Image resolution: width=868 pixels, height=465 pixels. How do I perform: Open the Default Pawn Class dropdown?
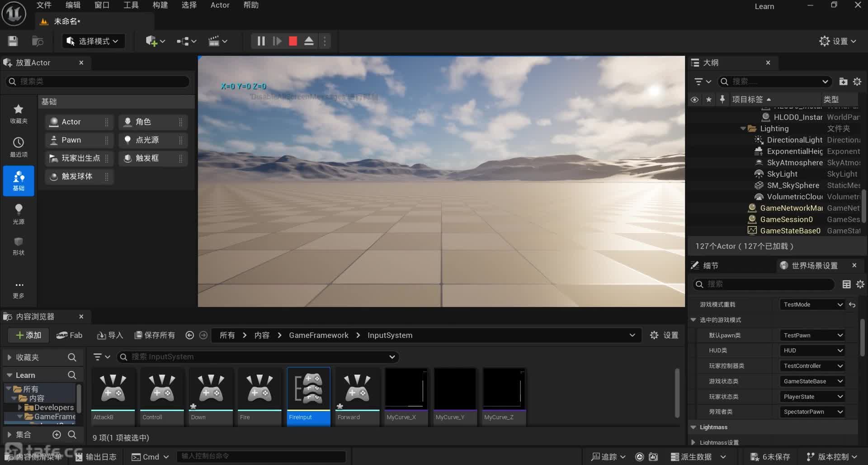812,335
